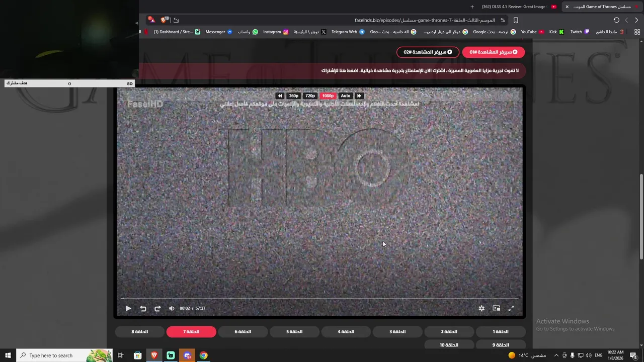Open episode الحلقة 9
This screenshot has width=644, height=362.
(x=501, y=345)
